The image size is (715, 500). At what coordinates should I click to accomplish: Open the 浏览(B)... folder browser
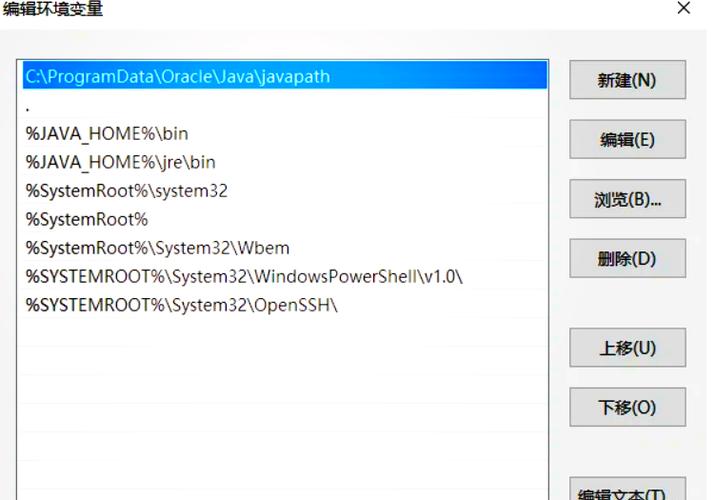click(x=627, y=199)
